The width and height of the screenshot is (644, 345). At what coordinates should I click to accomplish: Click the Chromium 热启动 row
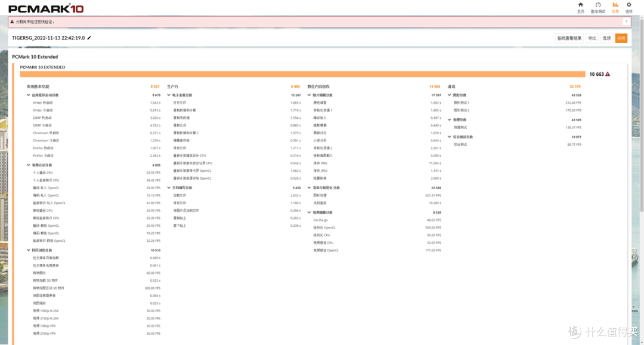tap(97, 133)
